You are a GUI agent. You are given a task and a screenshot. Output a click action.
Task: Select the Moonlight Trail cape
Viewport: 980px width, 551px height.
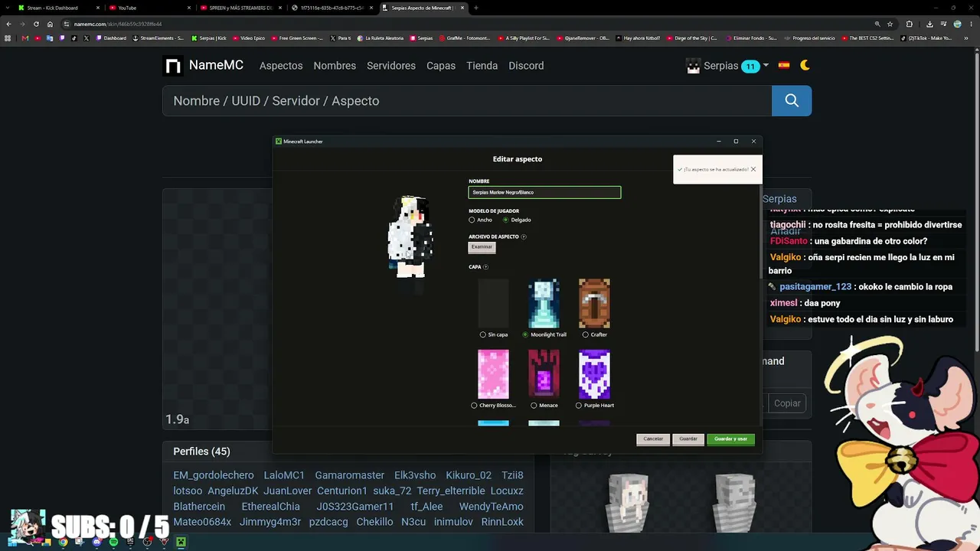tap(525, 335)
